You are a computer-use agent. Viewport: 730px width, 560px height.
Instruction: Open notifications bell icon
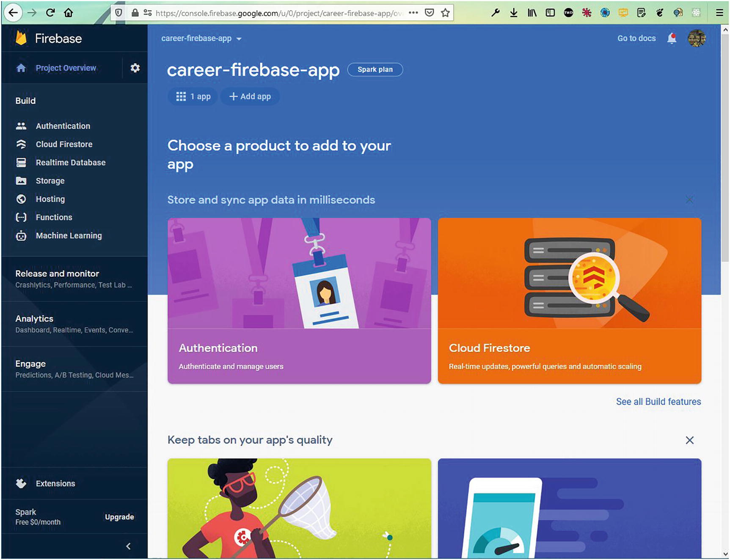[x=672, y=39]
